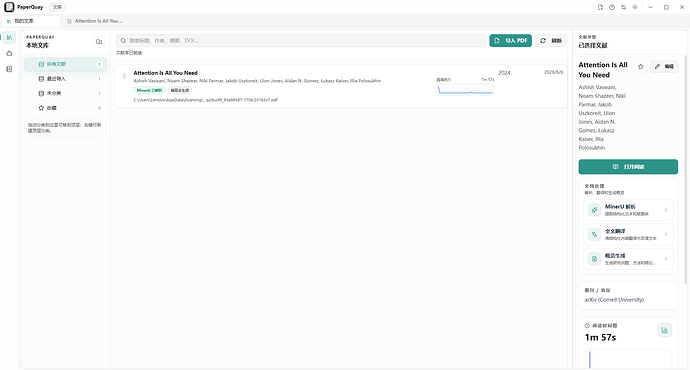Click the 刷新 refresh button
This screenshot has width=690, height=370.
pyautogui.click(x=551, y=40)
